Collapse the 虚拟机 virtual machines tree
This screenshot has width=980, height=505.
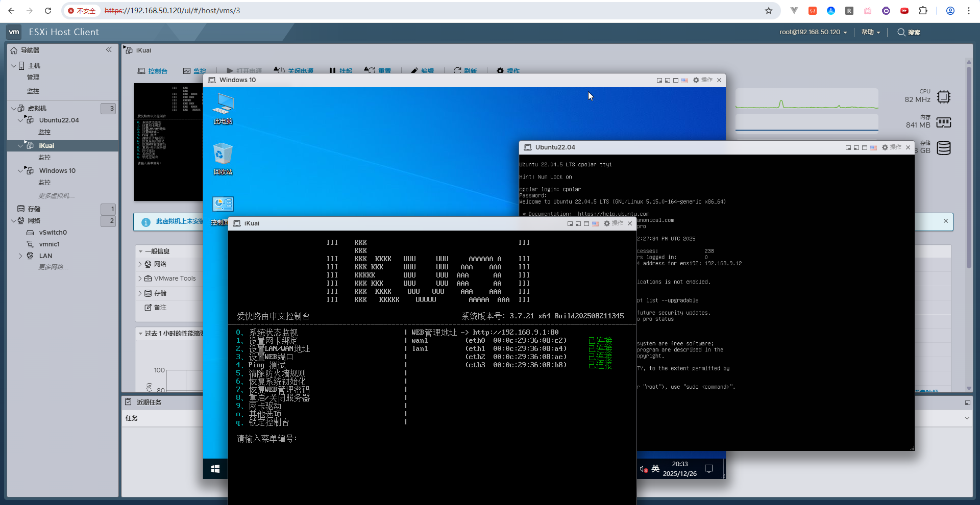pos(13,108)
